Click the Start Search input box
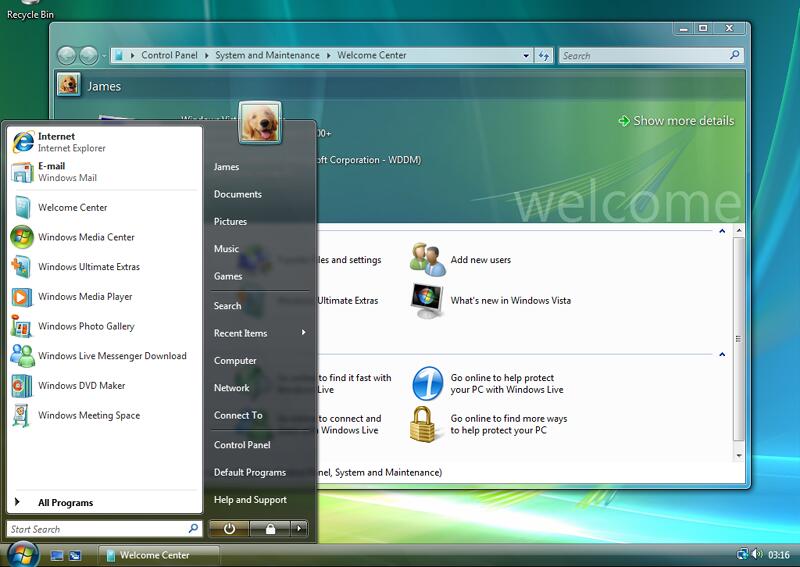The width and height of the screenshot is (800, 567). (95, 529)
